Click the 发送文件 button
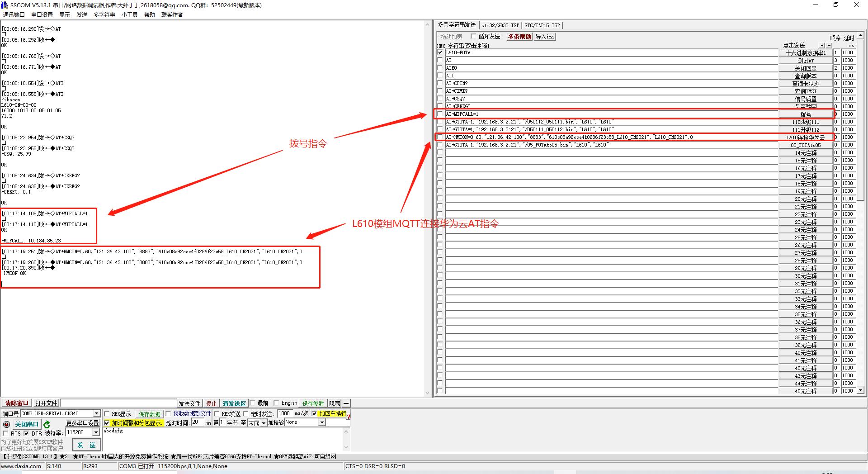This screenshot has height=474, width=868. pyautogui.click(x=189, y=403)
